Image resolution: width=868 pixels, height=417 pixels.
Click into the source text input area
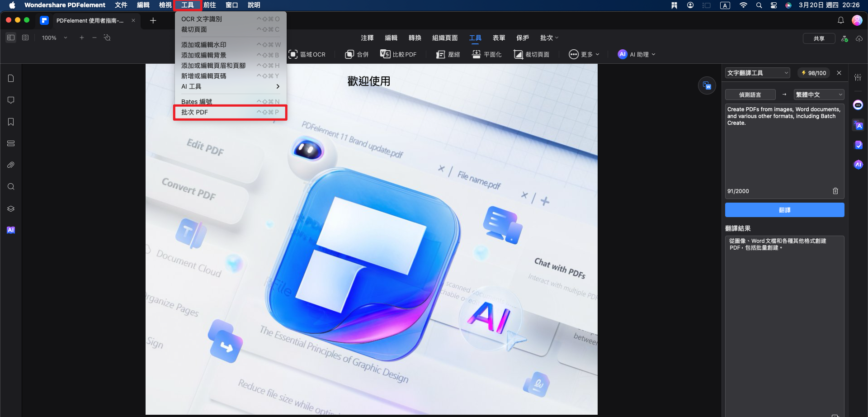click(x=784, y=149)
